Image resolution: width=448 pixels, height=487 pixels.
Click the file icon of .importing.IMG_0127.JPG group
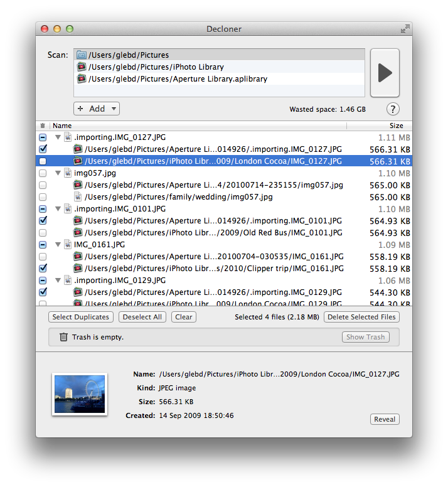68,137
